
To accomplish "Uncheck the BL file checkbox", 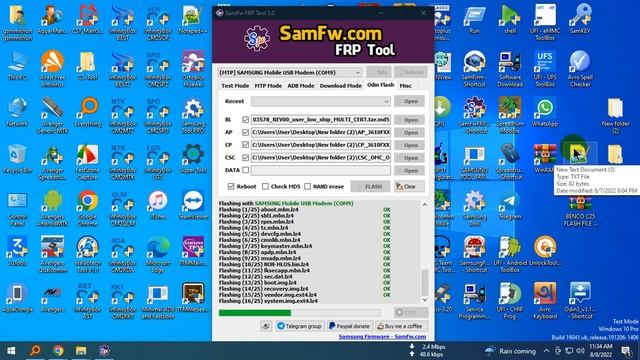I will 245,120.
